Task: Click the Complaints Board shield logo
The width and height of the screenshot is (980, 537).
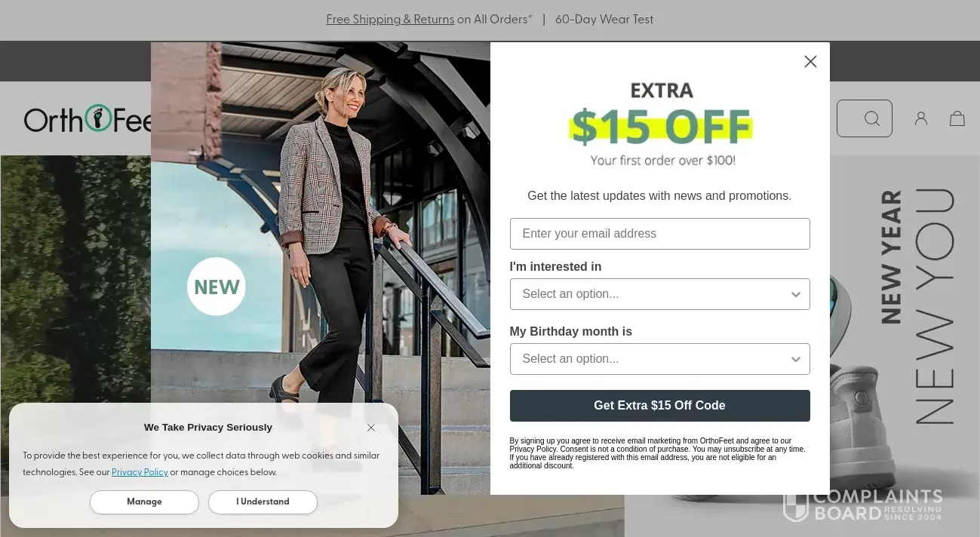Action: [796, 505]
